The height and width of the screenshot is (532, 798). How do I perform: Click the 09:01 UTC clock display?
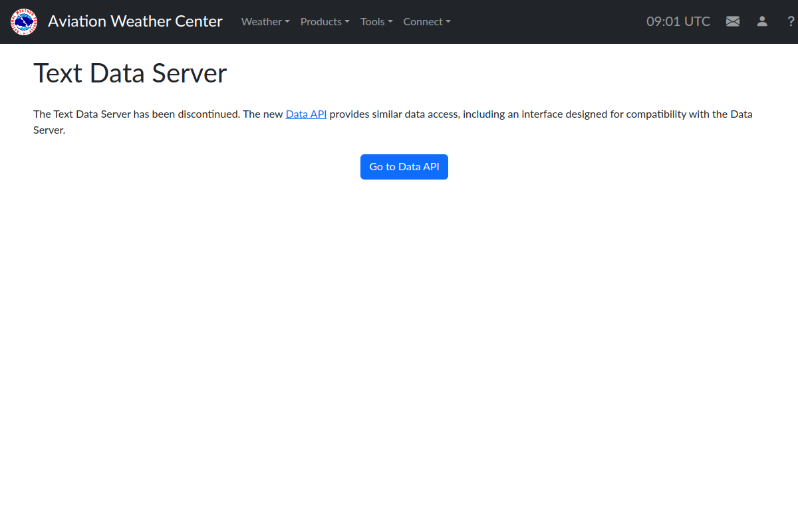(x=678, y=21)
